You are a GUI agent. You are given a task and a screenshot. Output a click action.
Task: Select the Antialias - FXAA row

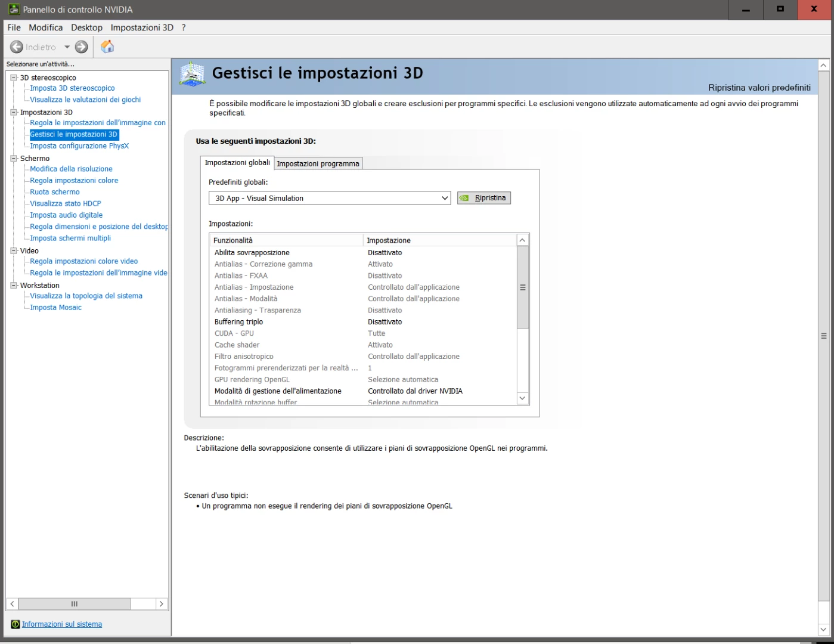pyautogui.click(x=363, y=276)
